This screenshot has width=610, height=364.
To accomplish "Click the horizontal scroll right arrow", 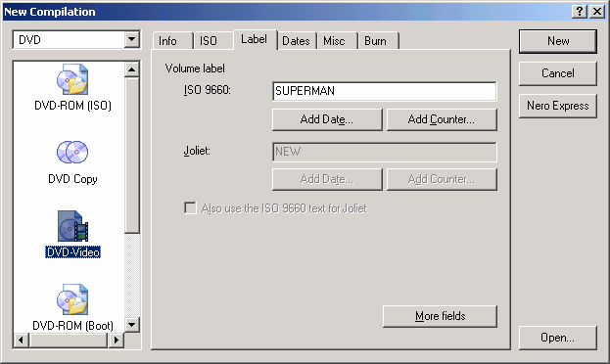I will [116, 341].
